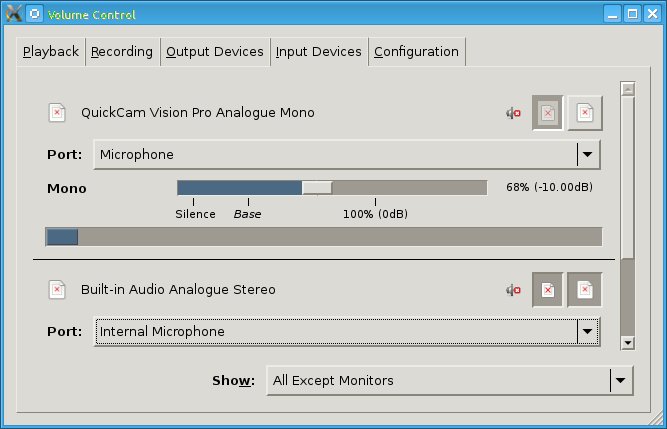This screenshot has height=429, width=667.
Task: Click the QuickCam Vision Pro device icon
Action: click(58, 112)
